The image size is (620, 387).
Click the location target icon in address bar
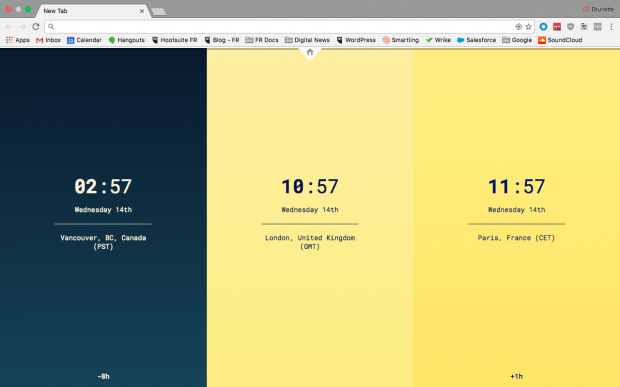tap(518, 26)
